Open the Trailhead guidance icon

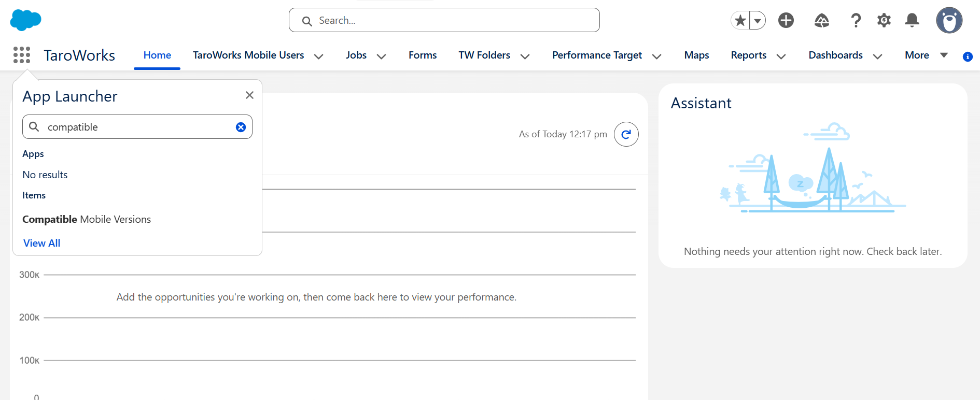822,20
